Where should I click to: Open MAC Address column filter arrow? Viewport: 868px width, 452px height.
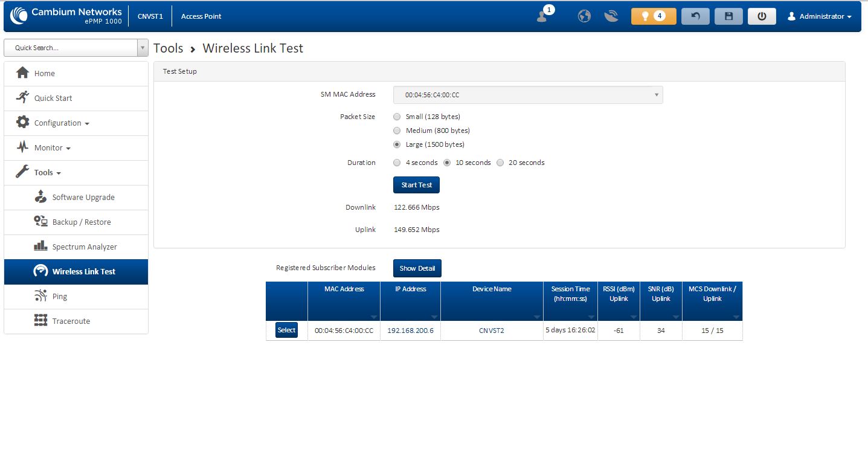374,317
